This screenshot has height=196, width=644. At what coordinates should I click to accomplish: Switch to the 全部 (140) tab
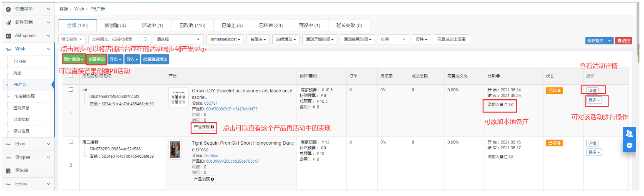pos(77,25)
